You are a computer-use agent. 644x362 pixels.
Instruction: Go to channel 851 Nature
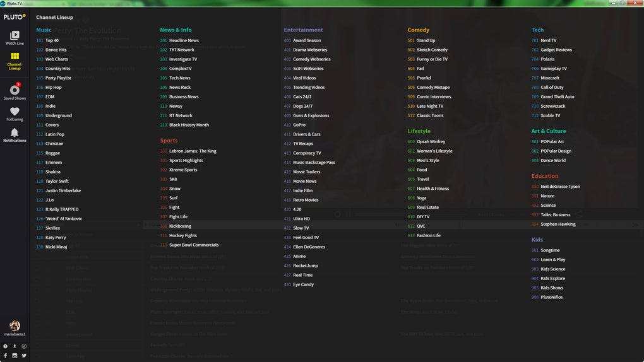(x=547, y=196)
